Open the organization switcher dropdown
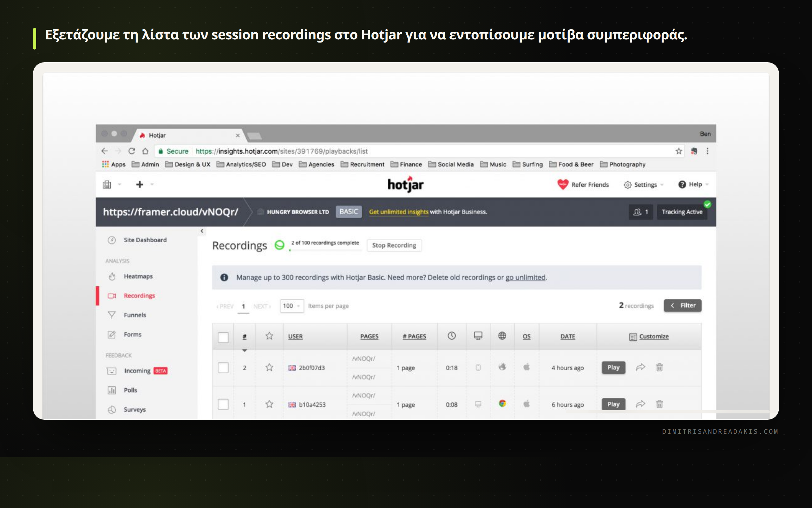The width and height of the screenshot is (812, 508). click(112, 184)
